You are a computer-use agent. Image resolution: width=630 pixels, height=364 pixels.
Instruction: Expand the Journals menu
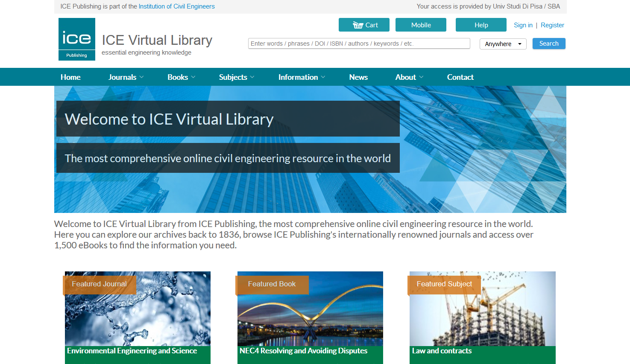click(x=126, y=77)
